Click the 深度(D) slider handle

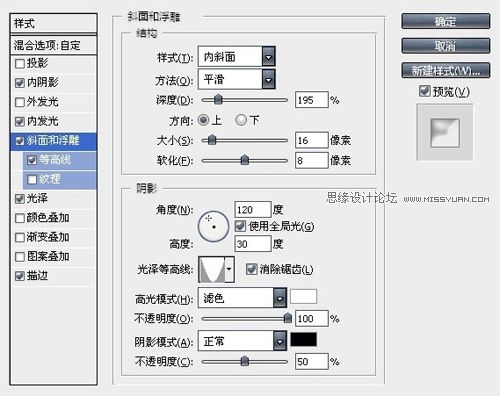click(218, 99)
